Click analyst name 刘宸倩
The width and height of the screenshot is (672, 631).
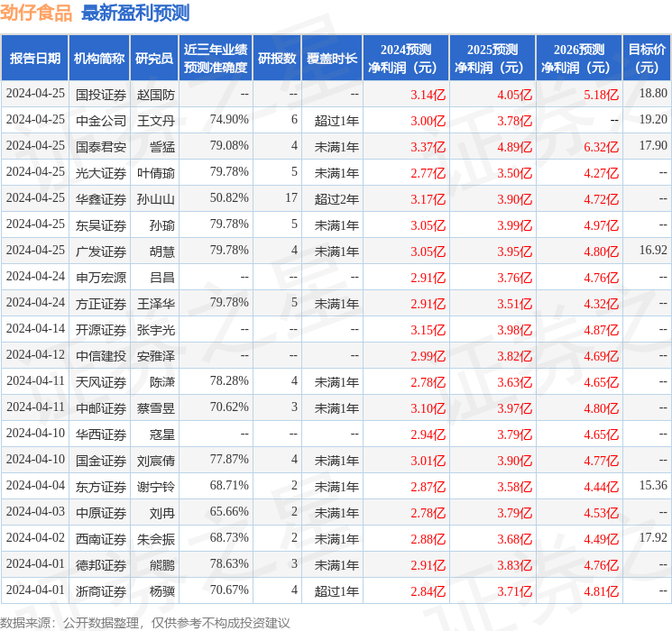tap(156, 461)
